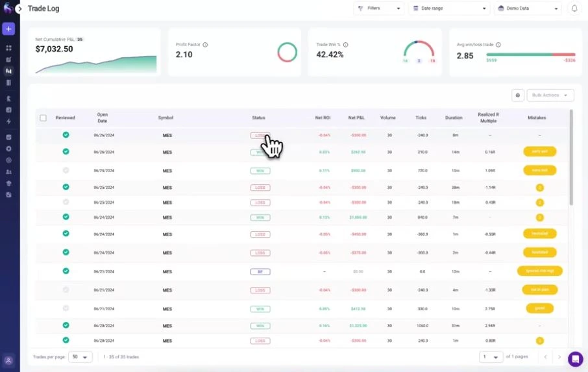Toggle reviewed checkmark on first 06/26/2024 trade
Screen dimensions: 588x372
click(66, 135)
